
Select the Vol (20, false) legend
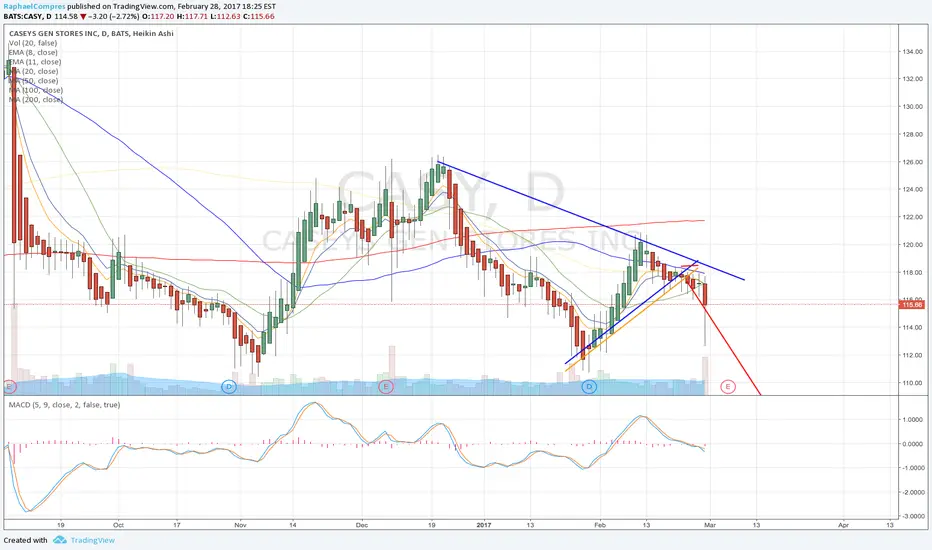(x=33, y=43)
